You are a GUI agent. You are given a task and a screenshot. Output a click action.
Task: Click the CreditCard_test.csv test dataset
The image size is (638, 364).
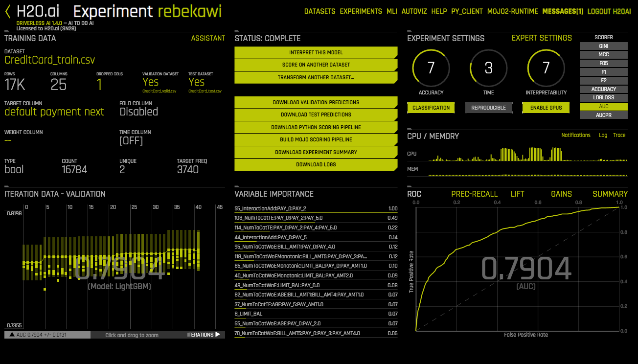(205, 91)
